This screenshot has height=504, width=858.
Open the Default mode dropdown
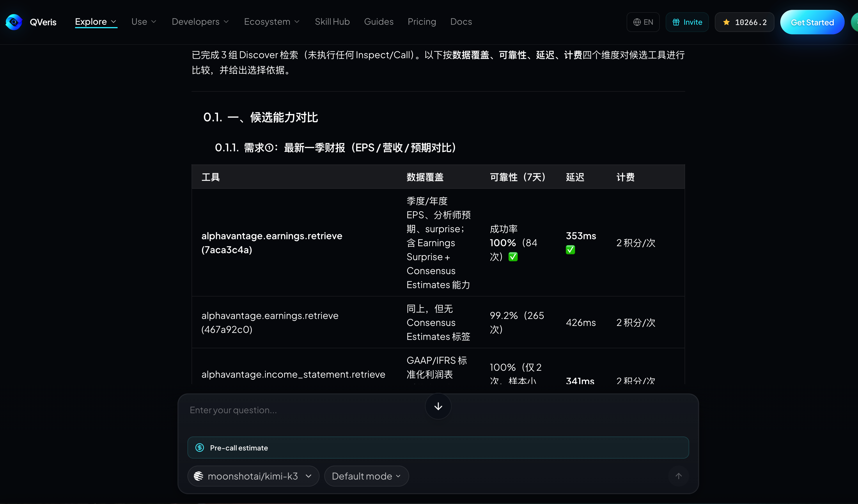[x=366, y=476]
